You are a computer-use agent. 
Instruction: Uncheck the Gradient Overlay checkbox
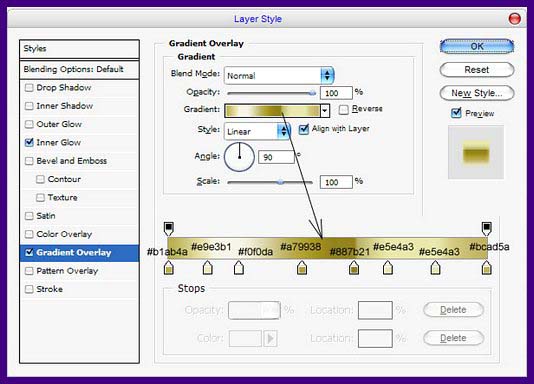click(x=29, y=253)
